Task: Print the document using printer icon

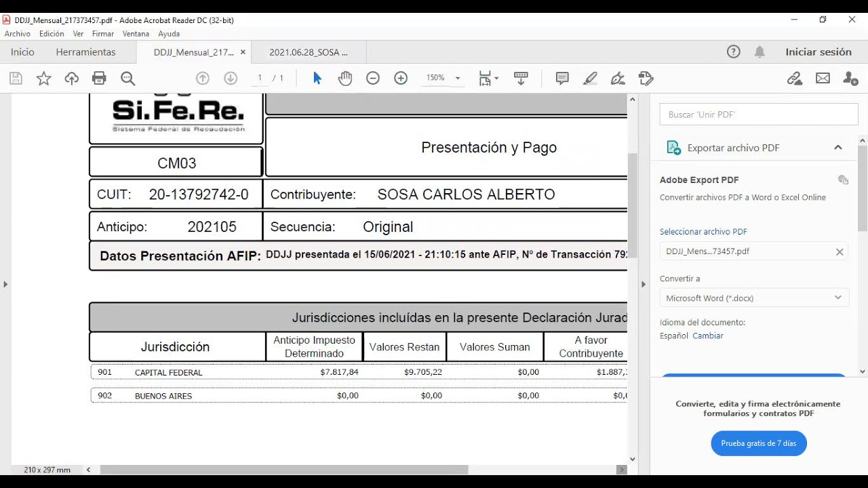Action: point(100,79)
